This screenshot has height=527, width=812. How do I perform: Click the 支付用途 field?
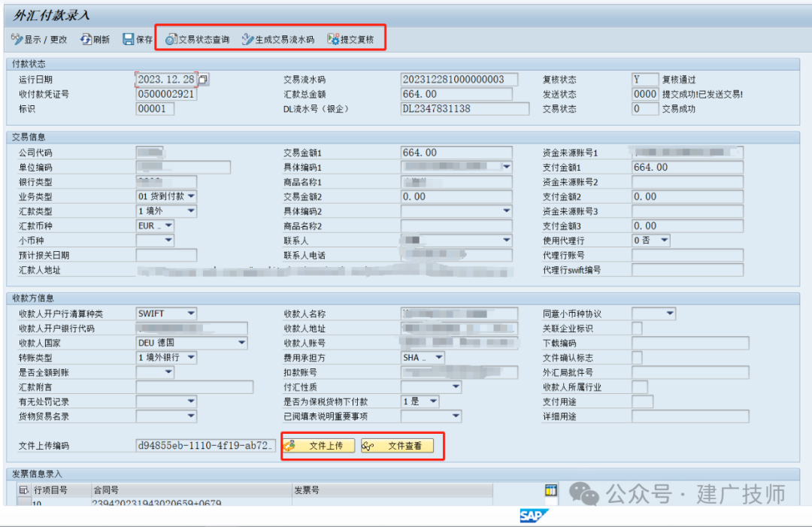pos(642,401)
